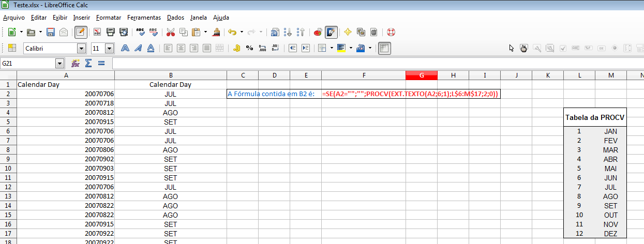The height and width of the screenshot is (244, 644).
Task: Toggle form Design Mode hand icon
Action: pos(524,48)
